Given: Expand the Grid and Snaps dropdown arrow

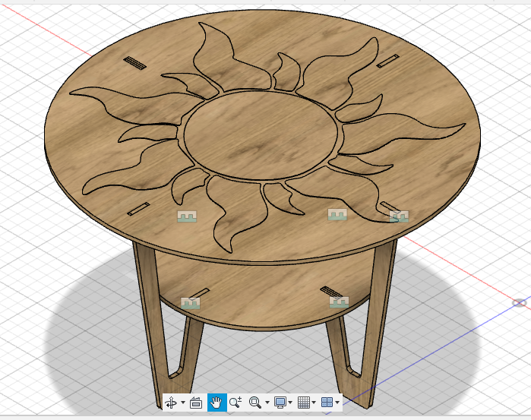Looking at the screenshot, I should coord(314,403).
